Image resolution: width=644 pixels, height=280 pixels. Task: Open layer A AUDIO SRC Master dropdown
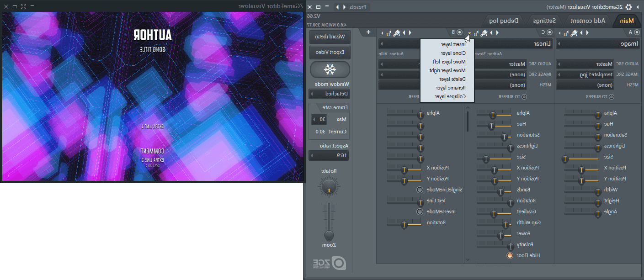point(585,64)
